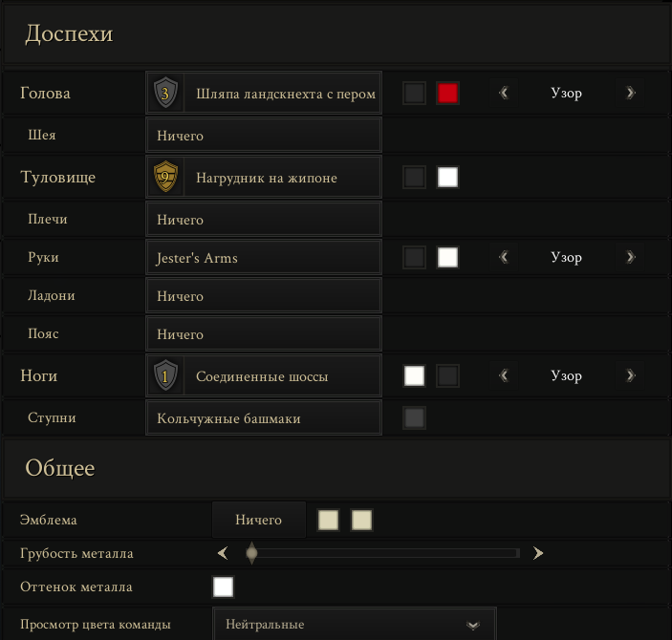Open the Плечи armor selection
This screenshot has width=672, height=640.
[264, 220]
